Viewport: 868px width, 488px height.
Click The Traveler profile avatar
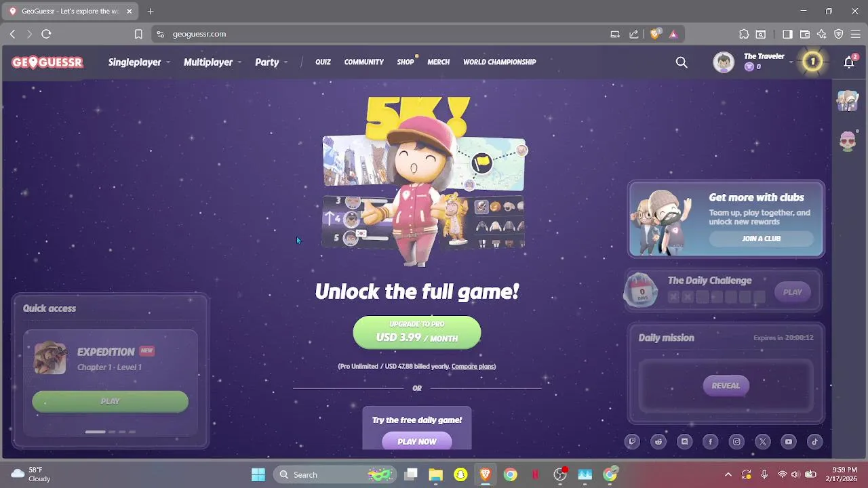point(724,62)
